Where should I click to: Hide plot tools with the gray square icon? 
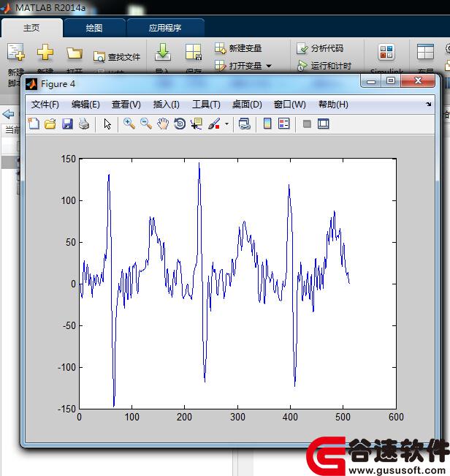point(307,124)
